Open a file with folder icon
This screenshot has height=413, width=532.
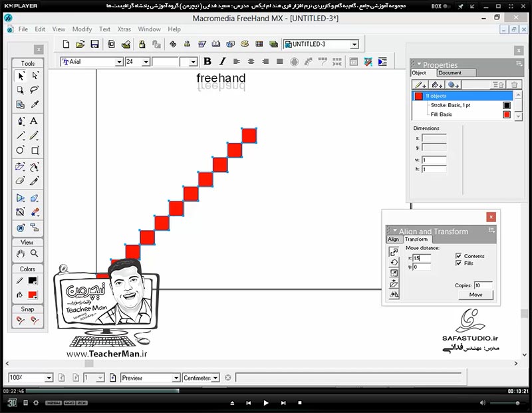[x=80, y=44]
